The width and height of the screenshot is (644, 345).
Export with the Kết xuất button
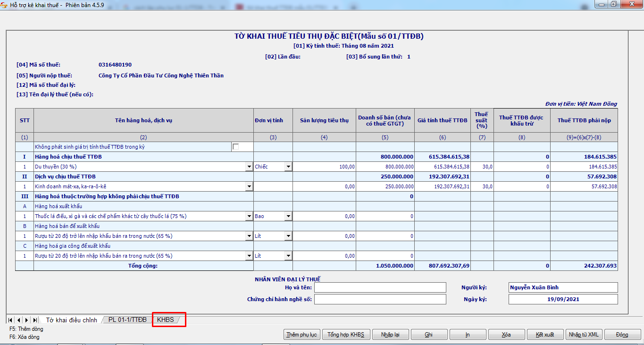pyautogui.click(x=545, y=335)
